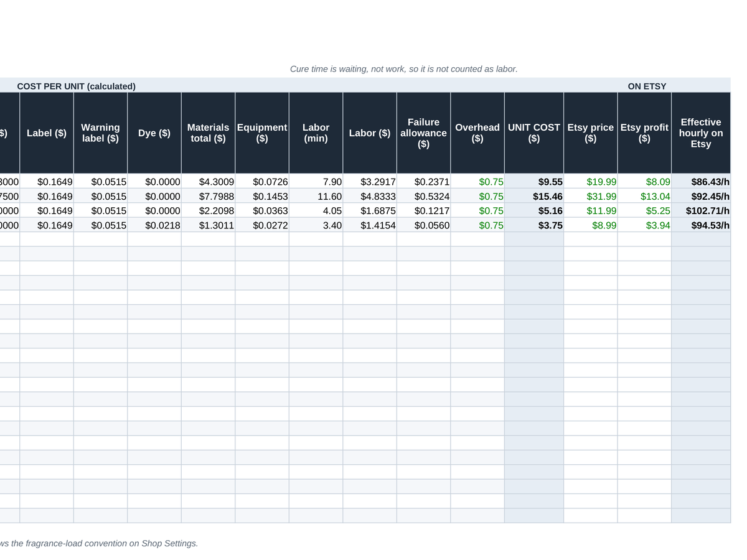
Task: Select labor minutes cell 11.60
Action: (316, 196)
